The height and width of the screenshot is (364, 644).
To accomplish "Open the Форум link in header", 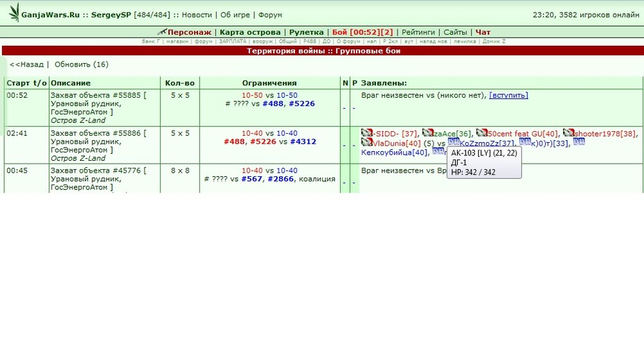I will [x=270, y=15].
